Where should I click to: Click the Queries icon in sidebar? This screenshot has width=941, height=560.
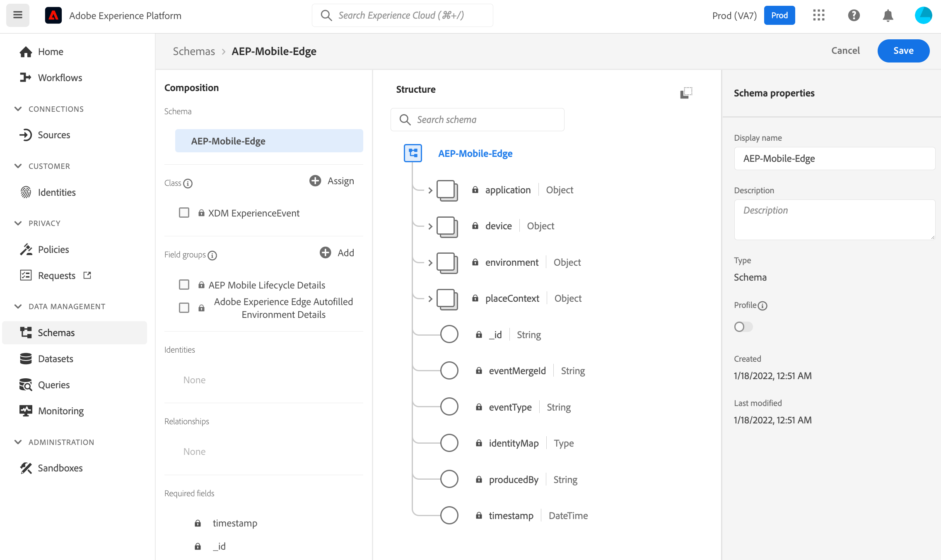pos(26,385)
